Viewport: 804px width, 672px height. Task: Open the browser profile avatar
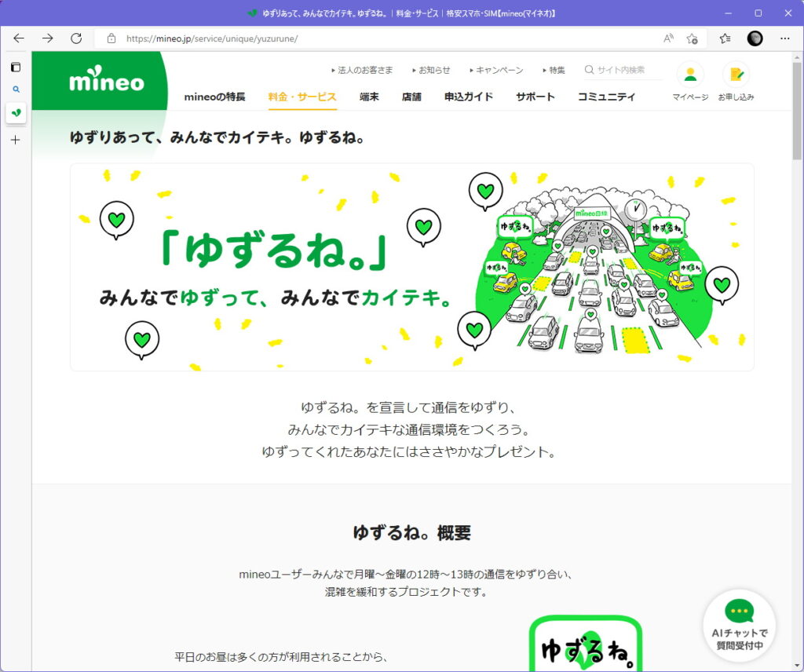point(755,38)
